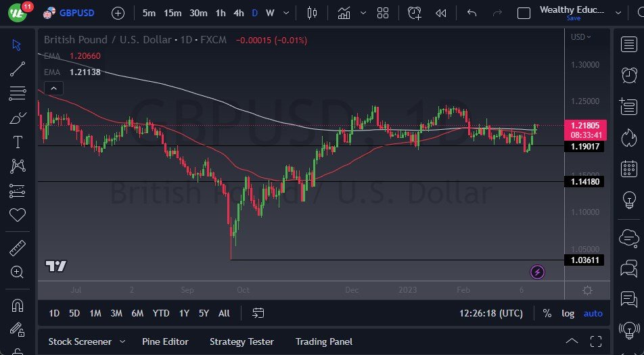Open the USD currency dropdown

click(x=580, y=37)
